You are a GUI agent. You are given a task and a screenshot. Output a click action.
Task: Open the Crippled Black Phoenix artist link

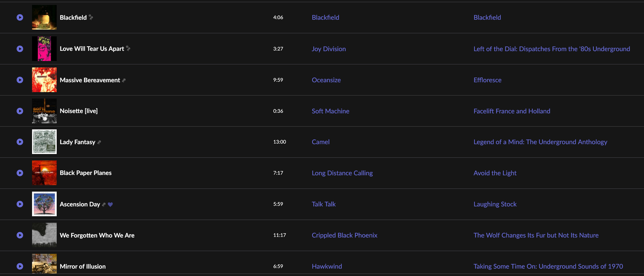[344, 235]
